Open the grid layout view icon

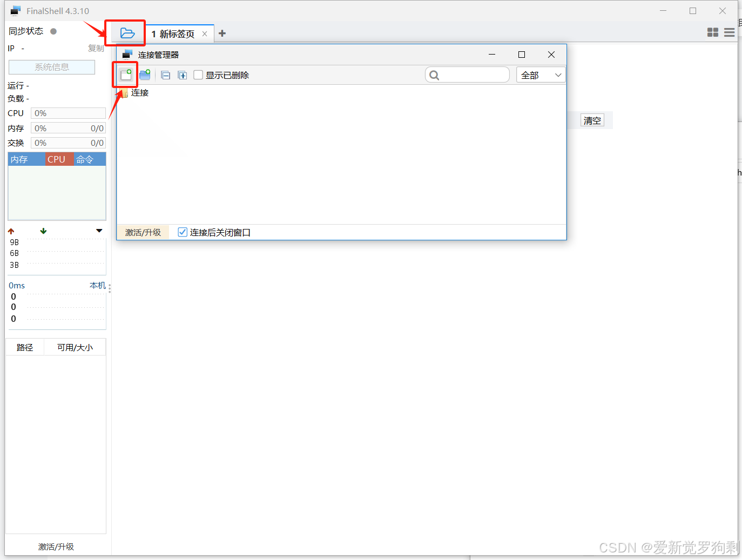click(x=713, y=32)
